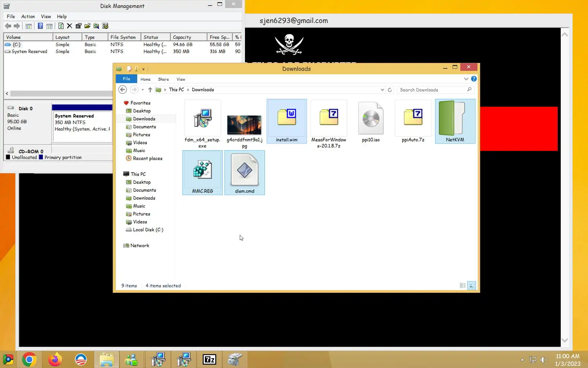588x368 pixels.
Task: Open the Share ribbon tab
Action: point(163,79)
